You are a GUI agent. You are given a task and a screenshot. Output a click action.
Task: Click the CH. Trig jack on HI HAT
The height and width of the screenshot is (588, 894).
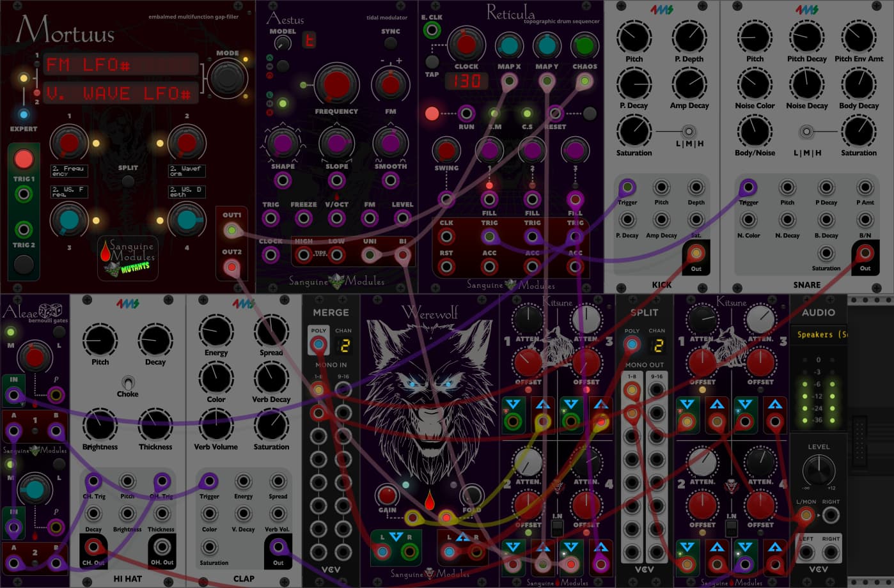(93, 481)
